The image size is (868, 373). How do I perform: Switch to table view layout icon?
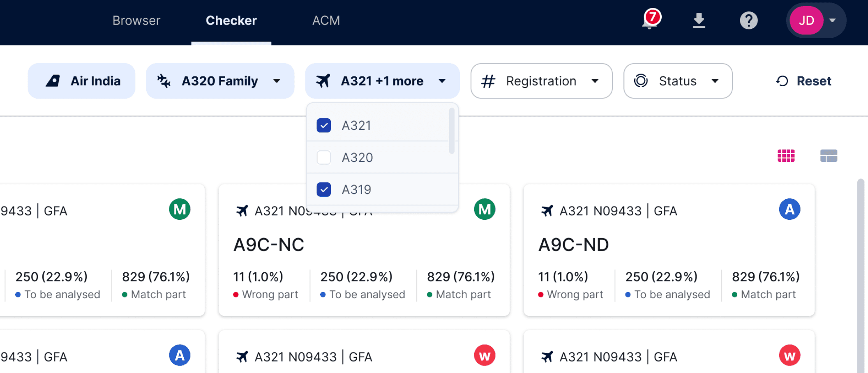click(x=829, y=156)
